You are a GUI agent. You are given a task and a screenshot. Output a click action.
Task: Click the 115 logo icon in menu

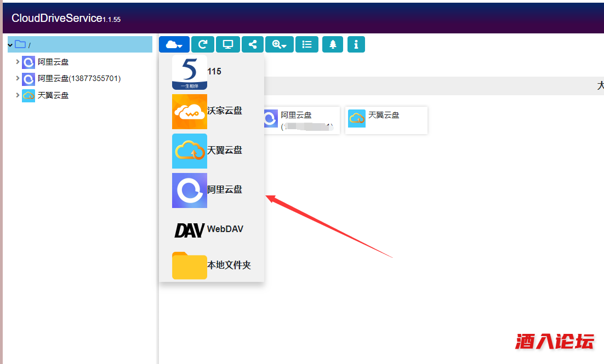(190, 72)
